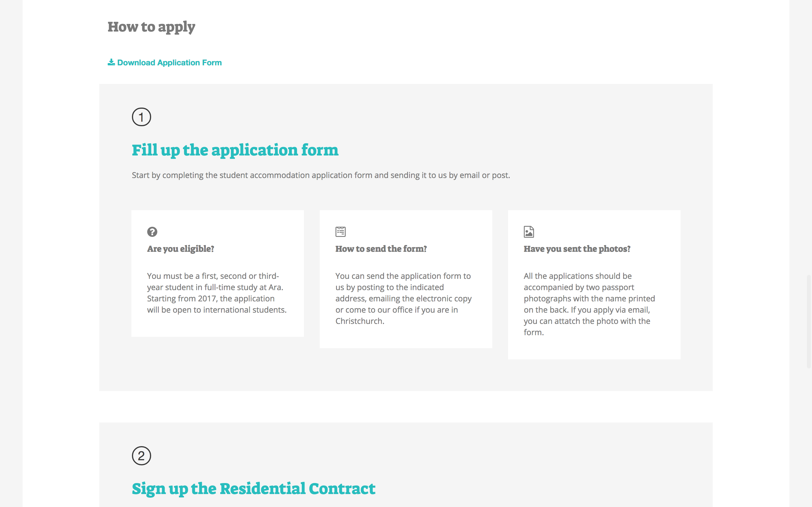812x507 pixels.
Task: Click the page scrollbar thumb on right edge
Action: [x=809, y=321]
